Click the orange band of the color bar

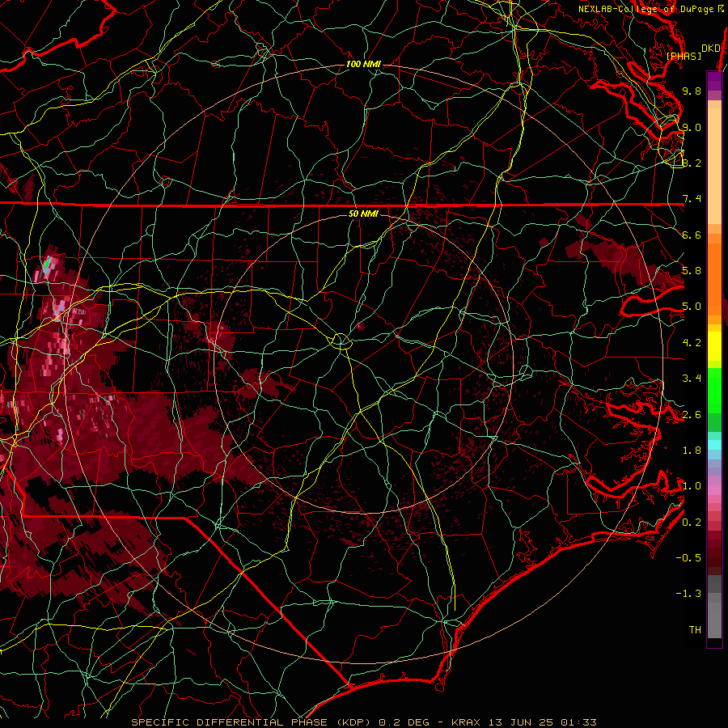[714, 278]
